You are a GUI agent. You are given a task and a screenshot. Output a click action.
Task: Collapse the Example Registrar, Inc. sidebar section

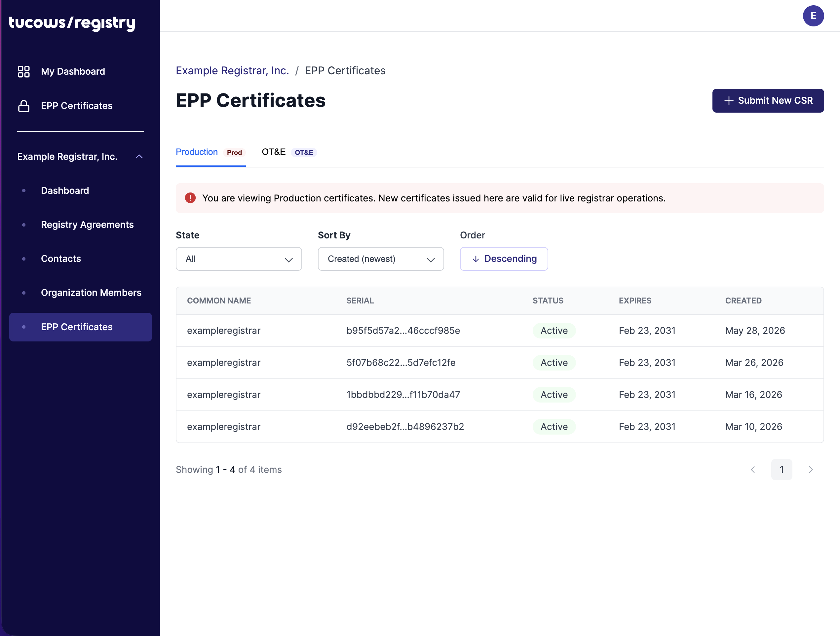click(139, 157)
